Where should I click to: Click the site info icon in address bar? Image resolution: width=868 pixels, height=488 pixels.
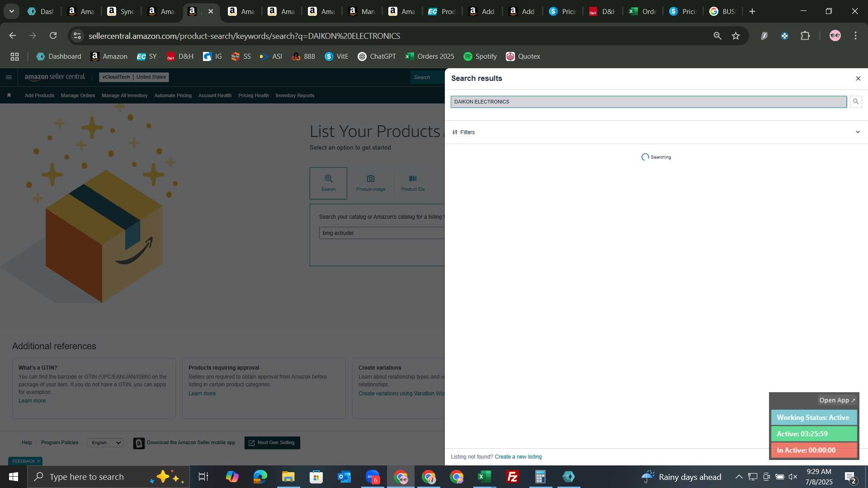pyautogui.click(x=77, y=36)
